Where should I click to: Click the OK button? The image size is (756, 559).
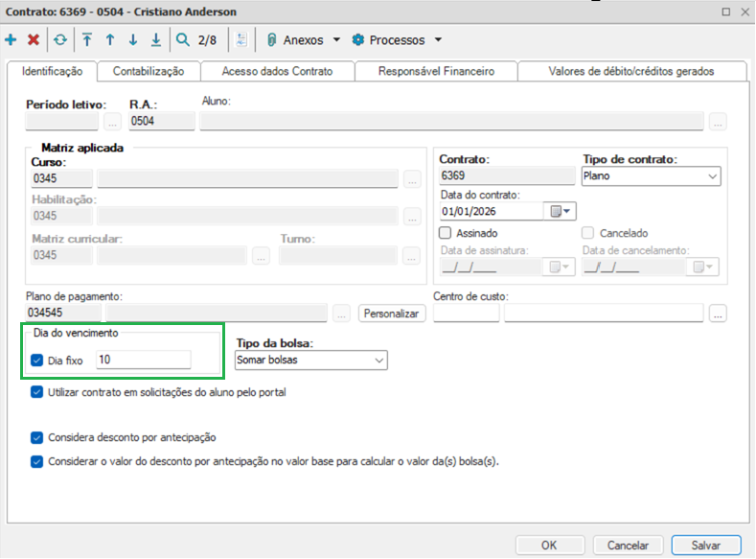550,545
